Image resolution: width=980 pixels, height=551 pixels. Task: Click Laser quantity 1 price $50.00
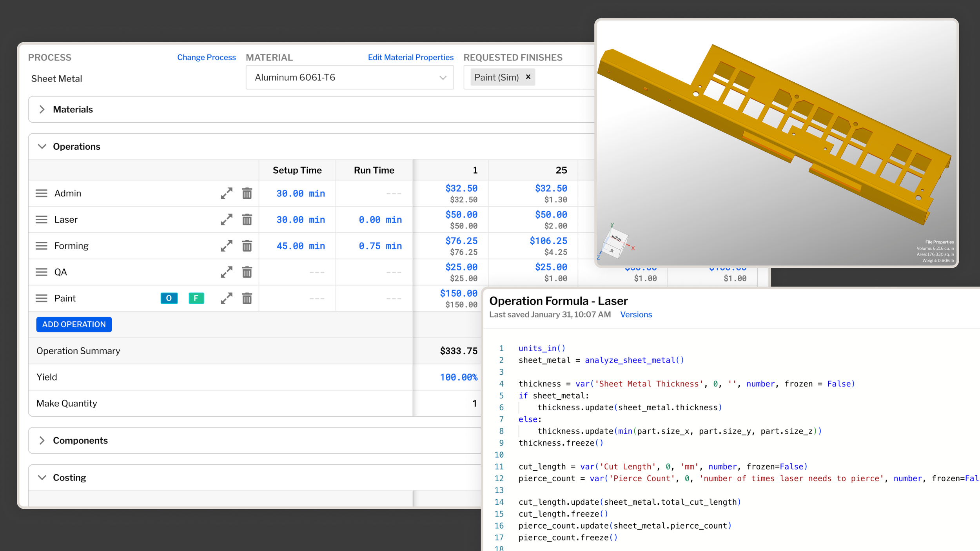coord(461,215)
